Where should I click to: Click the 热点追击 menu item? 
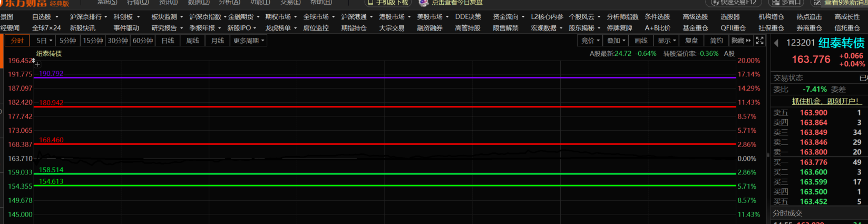tap(809, 17)
